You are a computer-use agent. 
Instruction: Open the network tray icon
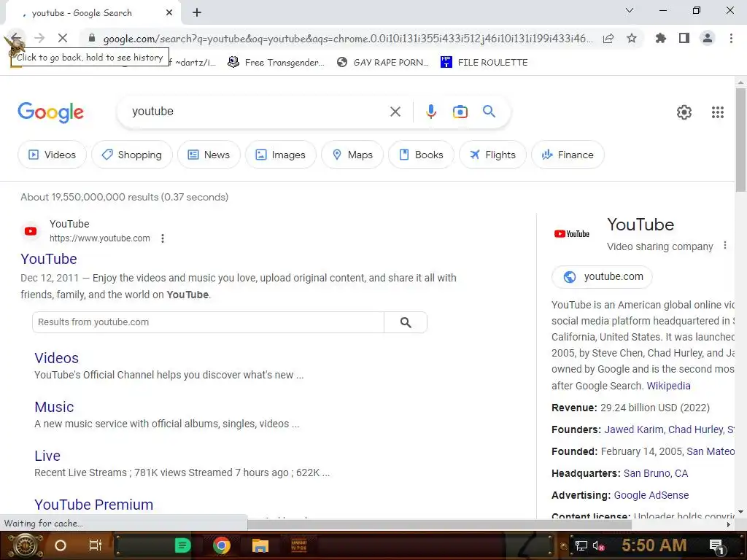click(581, 545)
